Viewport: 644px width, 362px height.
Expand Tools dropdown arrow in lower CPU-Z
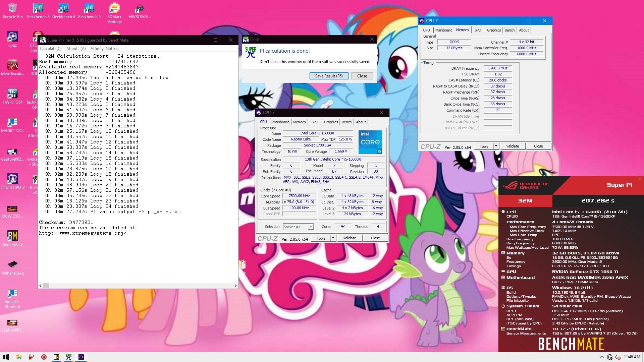point(333,238)
